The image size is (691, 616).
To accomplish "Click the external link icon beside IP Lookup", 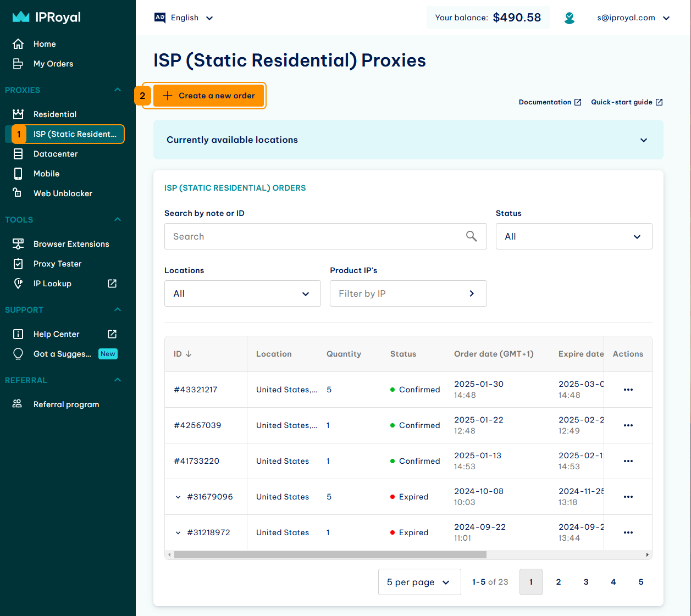I will point(112,284).
